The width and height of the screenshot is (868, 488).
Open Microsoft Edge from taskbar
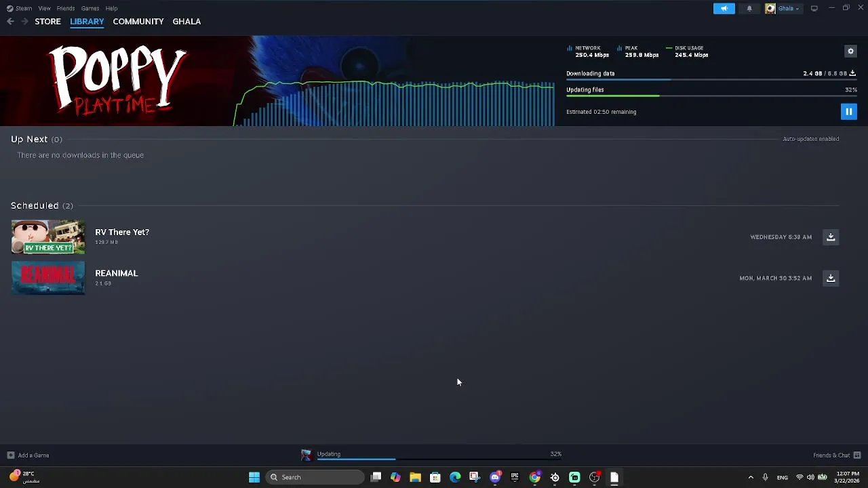click(455, 477)
